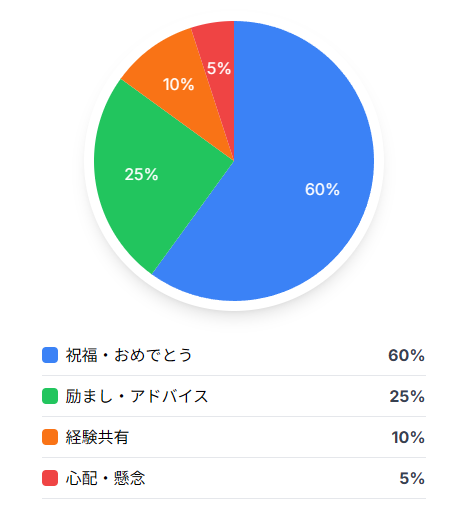
Task: Select the 励まし・アドバイス legend label
Action: coord(137,396)
